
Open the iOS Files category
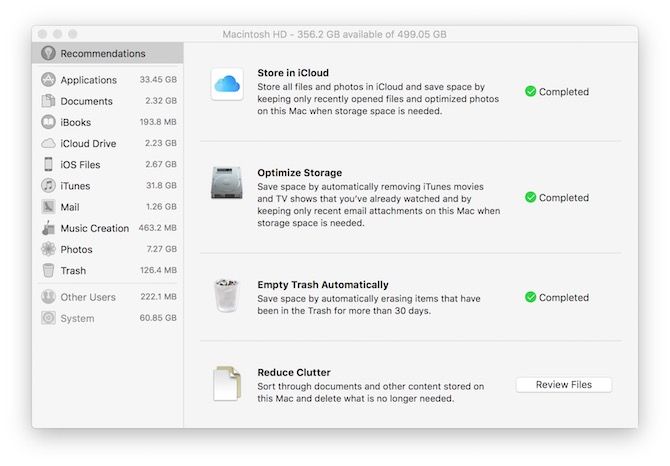coord(80,165)
